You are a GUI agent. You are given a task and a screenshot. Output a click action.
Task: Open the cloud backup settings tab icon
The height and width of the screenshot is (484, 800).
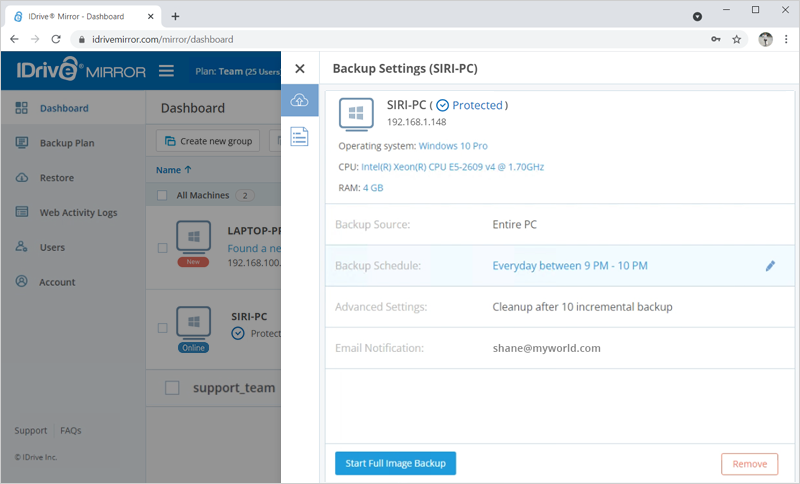299,100
